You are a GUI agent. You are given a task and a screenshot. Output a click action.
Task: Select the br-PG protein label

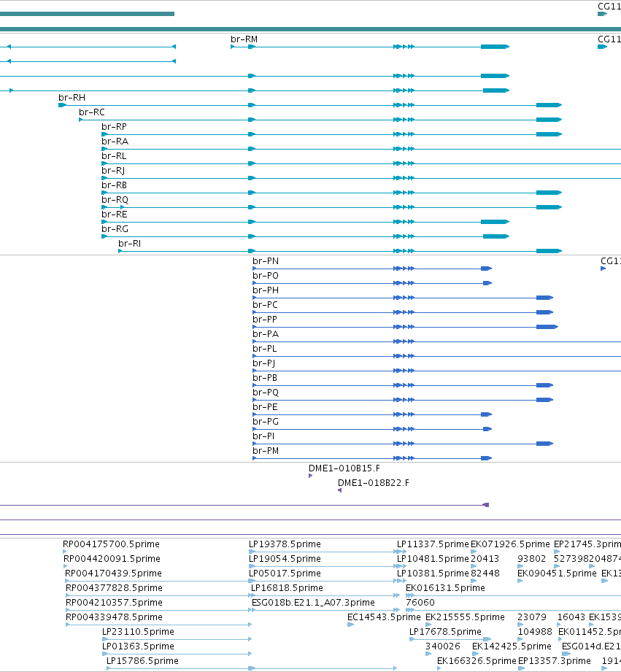pos(266,421)
